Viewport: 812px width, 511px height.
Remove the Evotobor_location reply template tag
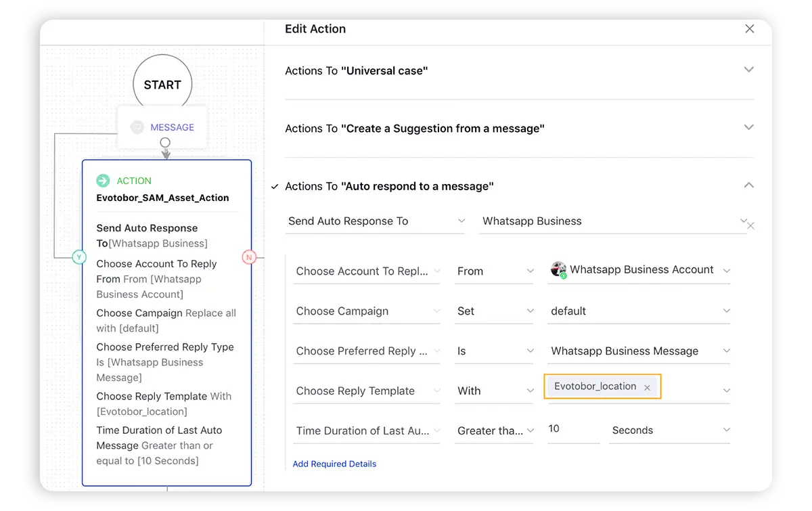(647, 386)
